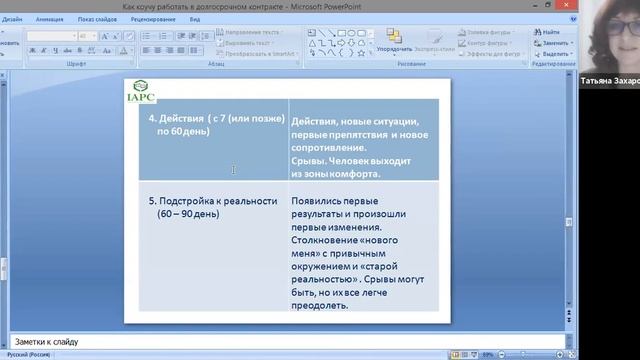
Task: Change text case with Aa button
Action: tap(107, 51)
